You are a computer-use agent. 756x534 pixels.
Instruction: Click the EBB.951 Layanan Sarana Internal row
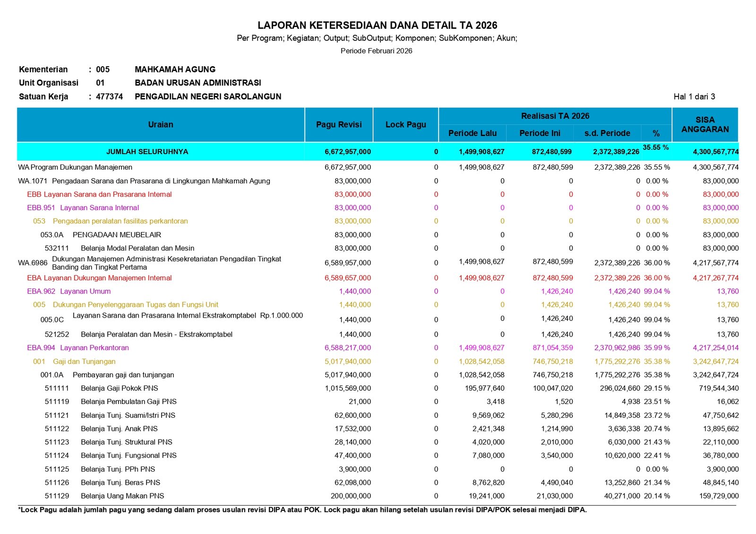click(x=83, y=207)
